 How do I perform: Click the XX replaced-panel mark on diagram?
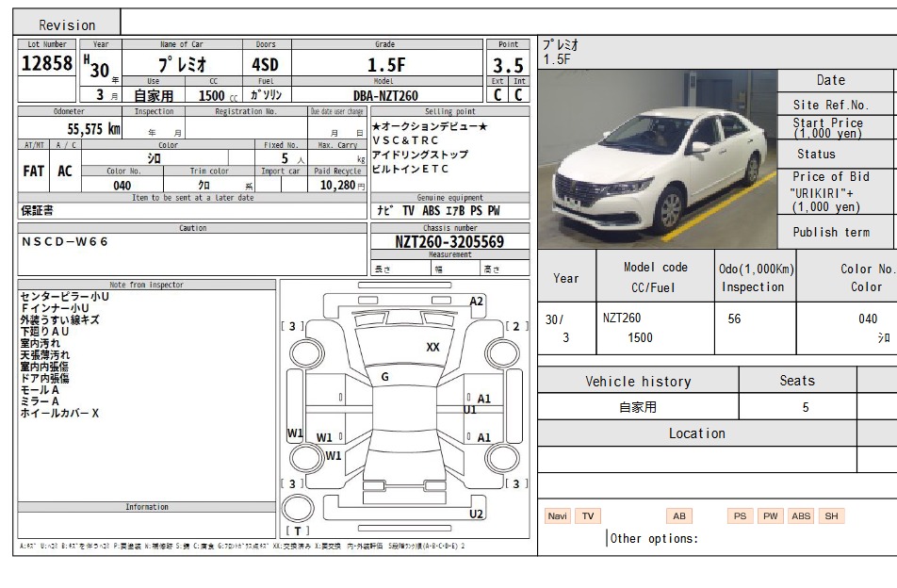coord(432,347)
